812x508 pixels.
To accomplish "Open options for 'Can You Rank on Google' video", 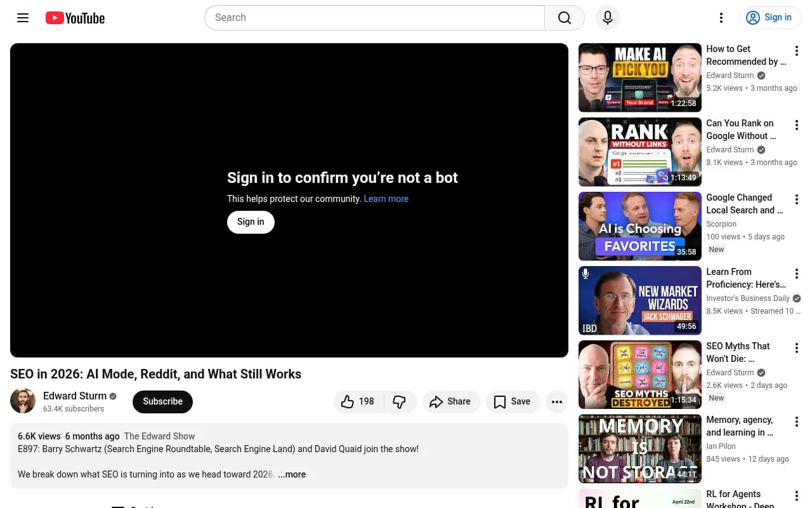I will (x=797, y=125).
